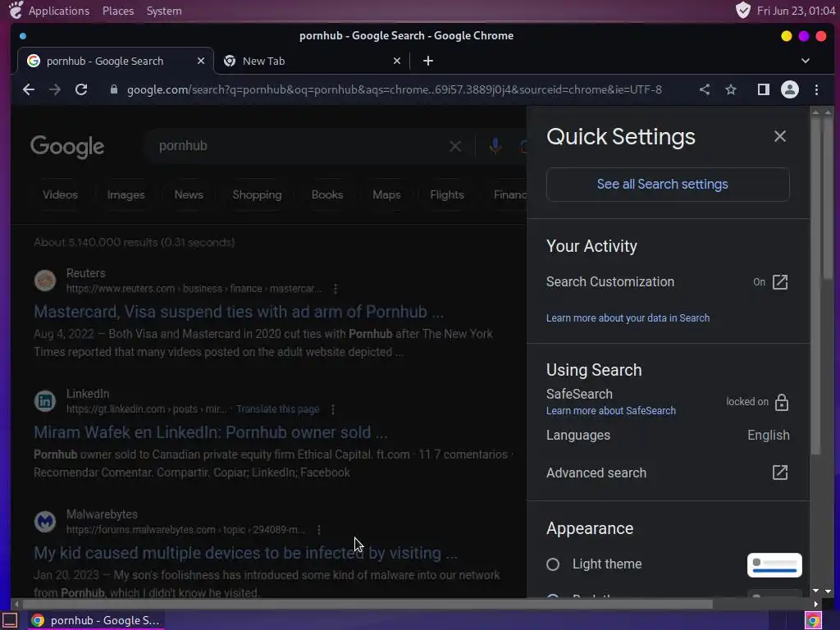Go to Google homepage via logo
The height and width of the screenshot is (630, 840).
tap(67, 147)
